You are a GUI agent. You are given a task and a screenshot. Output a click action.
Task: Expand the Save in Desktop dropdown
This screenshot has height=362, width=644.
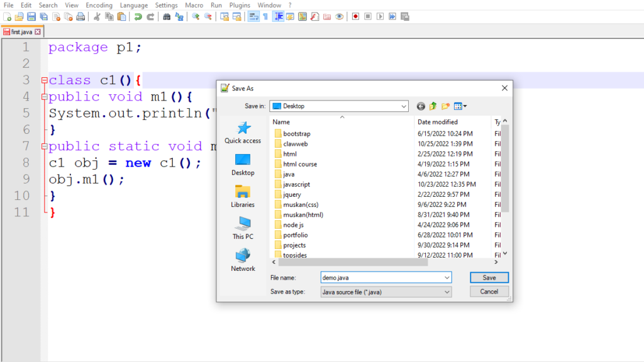pos(404,106)
